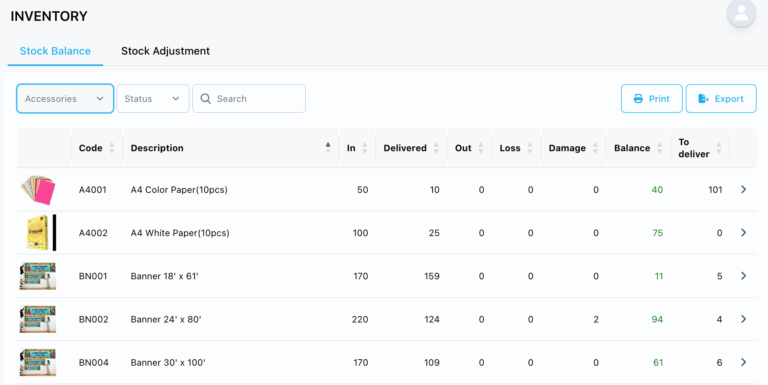
Task: Expand the A4001 row chevron
Action: point(744,190)
